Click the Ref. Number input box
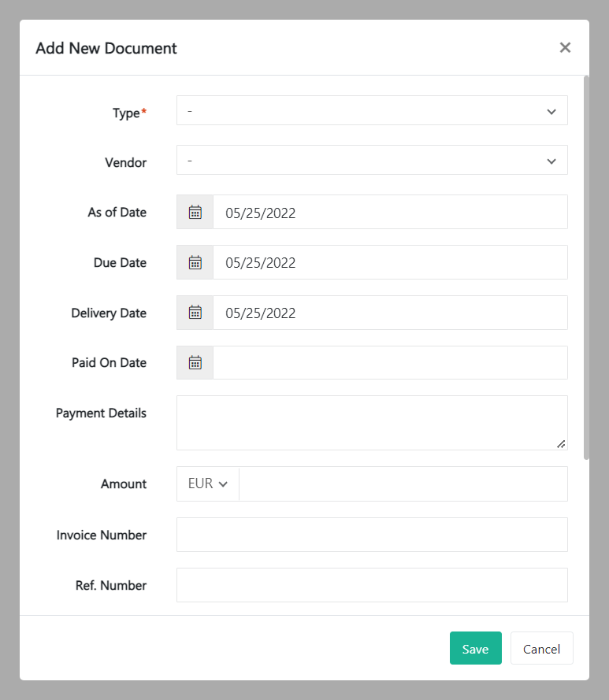 pyautogui.click(x=372, y=585)
